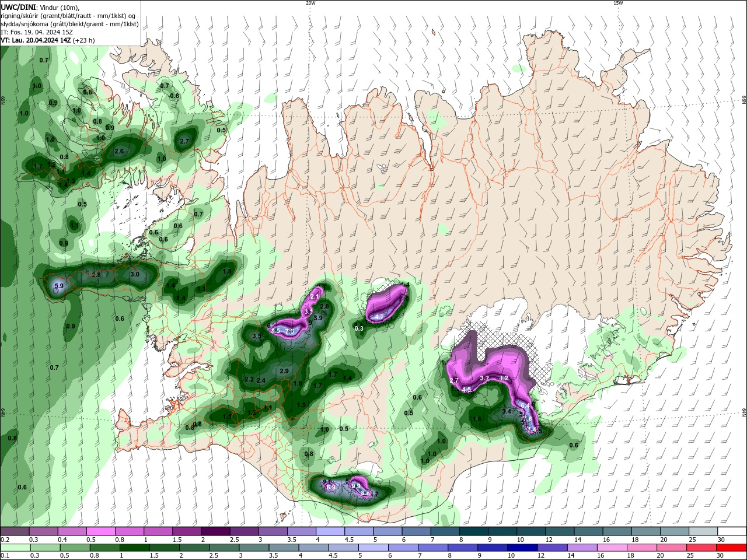Image resolution: width=747 pixels, height=560 pixels.
Task: Click the 3.5 precipitation value on the map
Action: [257, 336]
